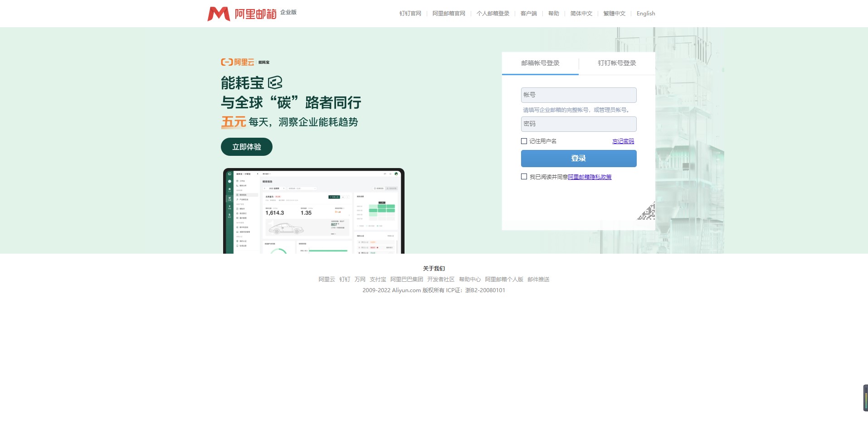Open 钉钉 footer link
Viewport: 868px width, 424px height.
[345, 279]
